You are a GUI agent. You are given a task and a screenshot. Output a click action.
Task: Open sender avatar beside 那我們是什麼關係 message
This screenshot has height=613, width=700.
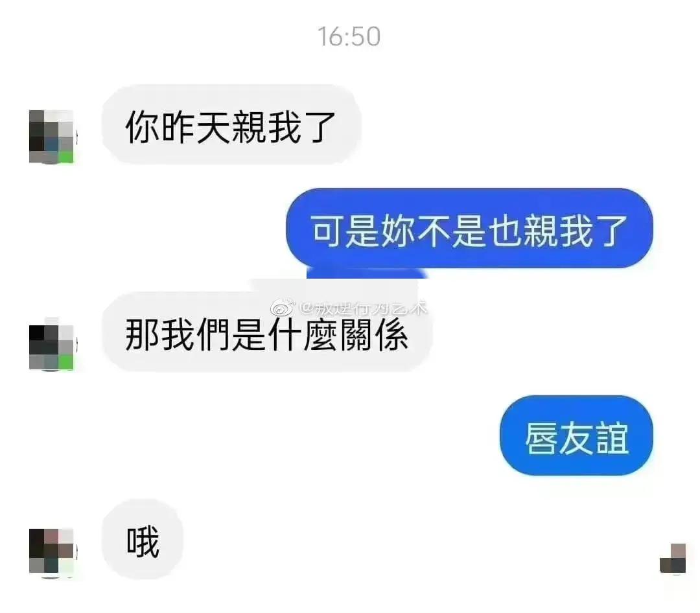[51, 344]
